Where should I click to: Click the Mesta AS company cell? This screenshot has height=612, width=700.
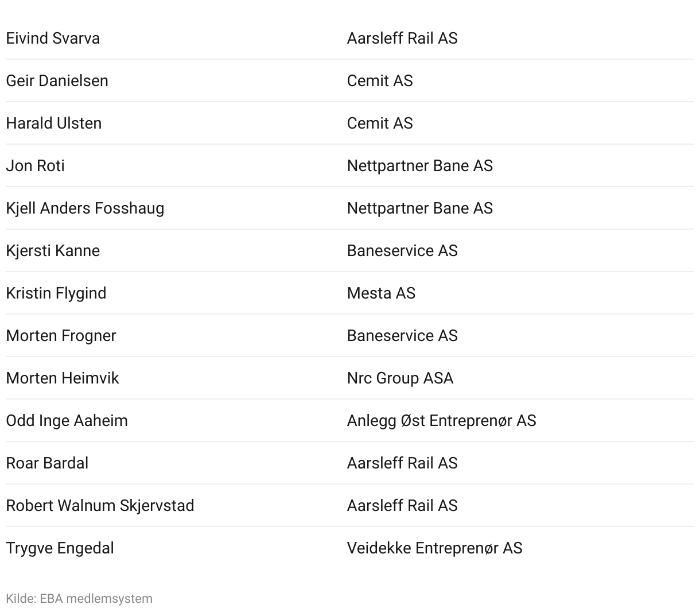click(381, 293)
